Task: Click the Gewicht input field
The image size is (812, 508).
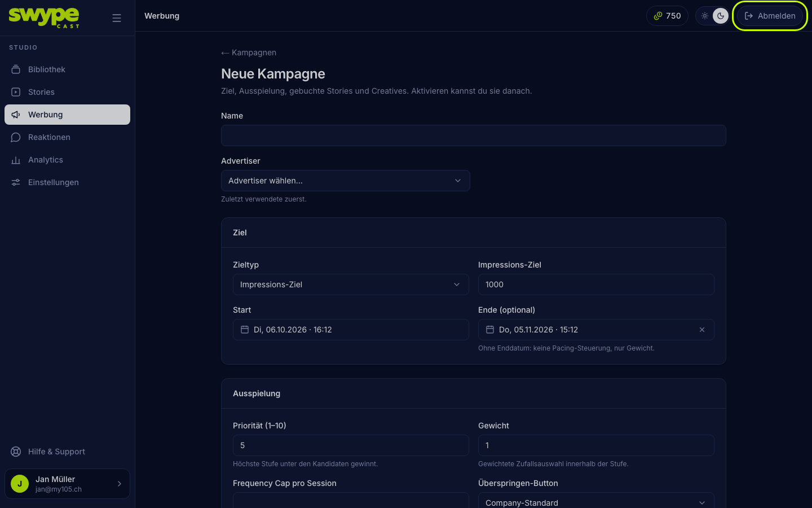Action: tap(596, 445)
